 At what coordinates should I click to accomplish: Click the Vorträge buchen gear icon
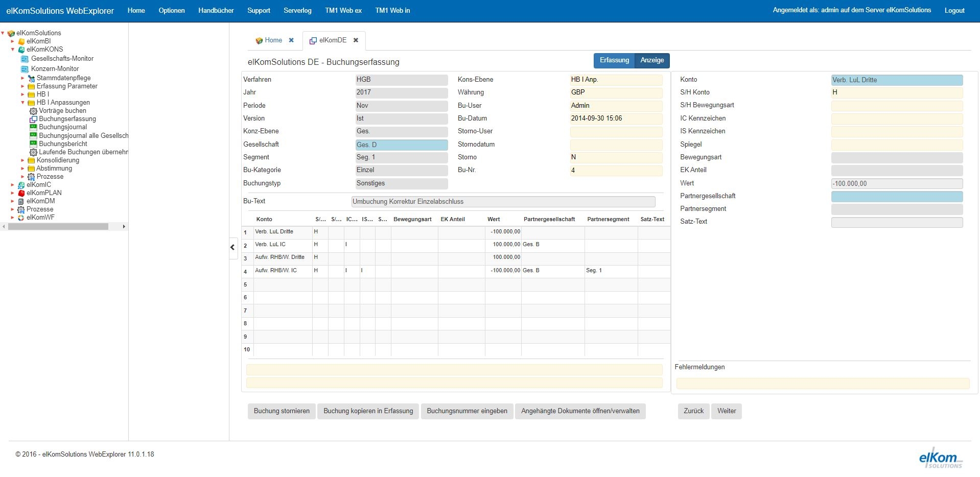(x=33, y=111)
